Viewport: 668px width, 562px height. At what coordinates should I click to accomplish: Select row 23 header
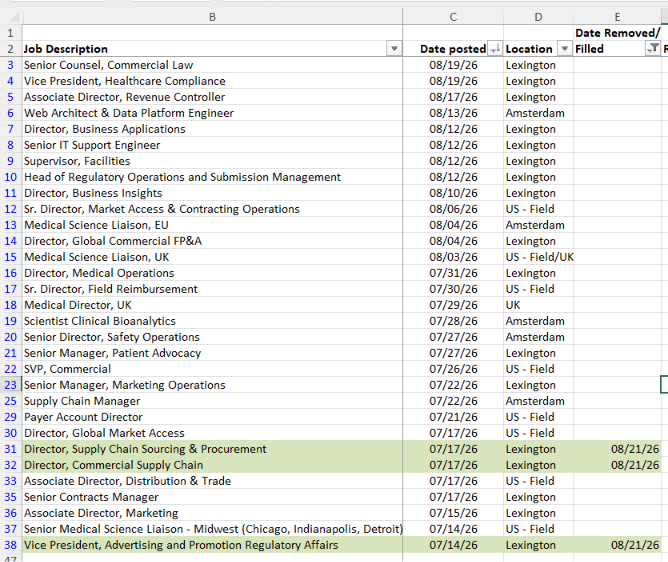click(x=11, y=385)
